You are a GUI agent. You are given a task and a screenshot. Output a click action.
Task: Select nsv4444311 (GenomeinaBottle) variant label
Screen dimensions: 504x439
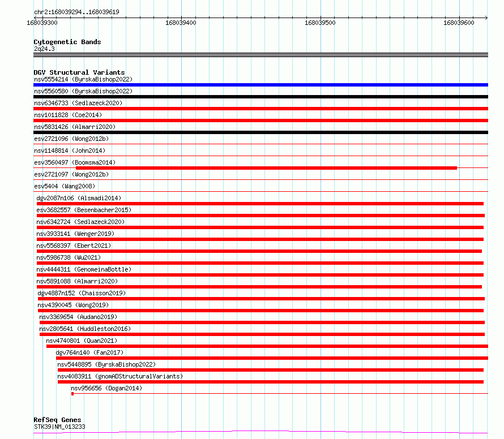[84, 269]
